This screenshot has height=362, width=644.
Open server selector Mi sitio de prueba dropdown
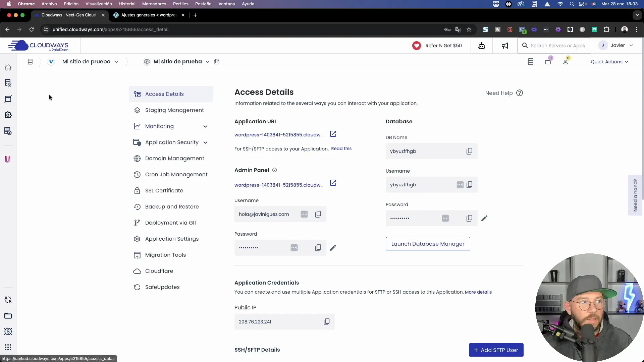coord(91,62)
